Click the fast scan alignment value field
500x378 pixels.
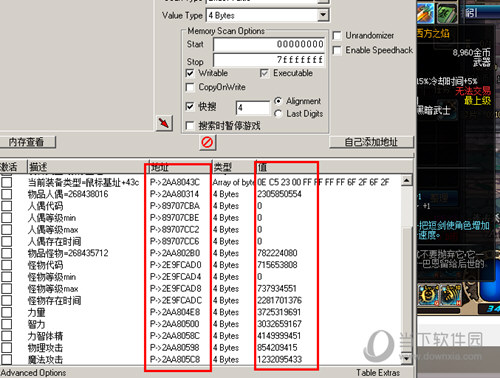[x=253, y=108]
